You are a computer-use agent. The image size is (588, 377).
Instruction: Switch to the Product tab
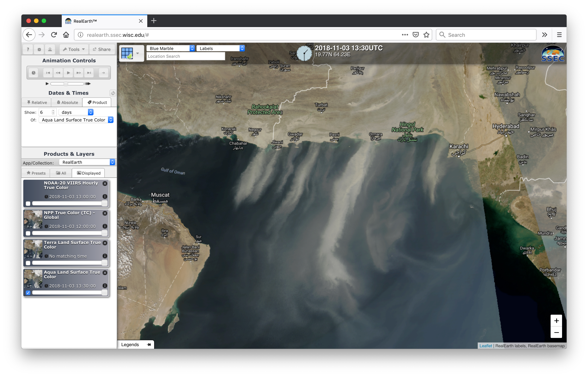tap(97, 102)
